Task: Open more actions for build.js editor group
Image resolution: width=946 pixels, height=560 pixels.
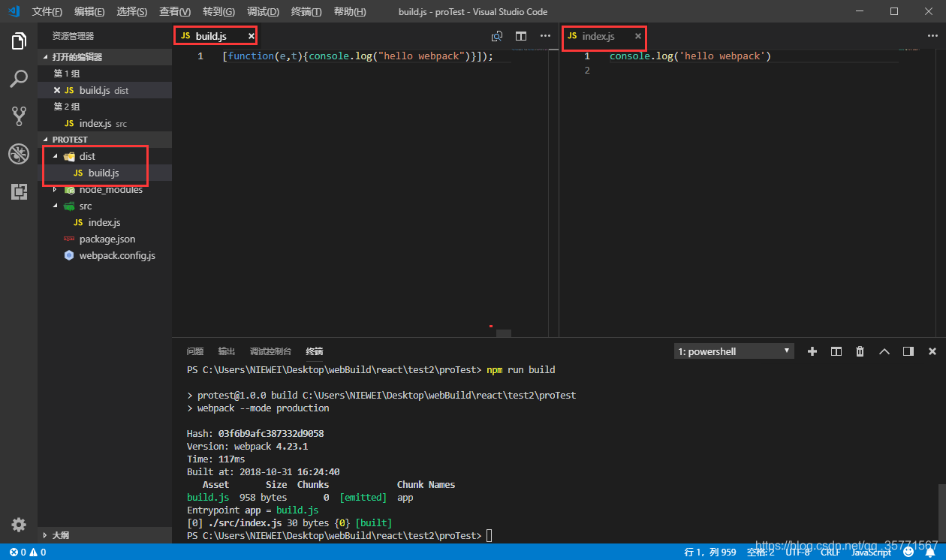Action: 545,36
